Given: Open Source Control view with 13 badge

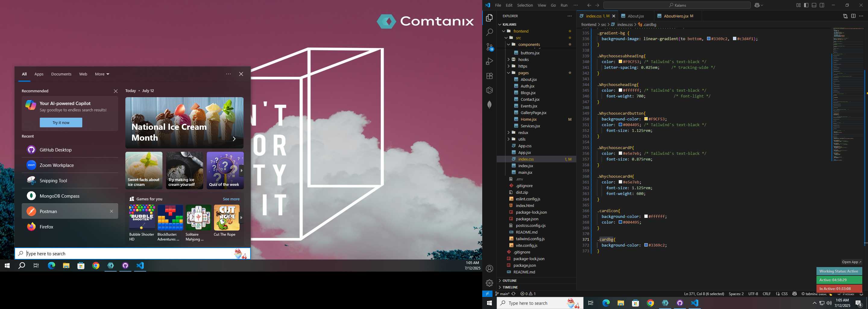Looking at the screenshot, I should click(x=489, y=47).
